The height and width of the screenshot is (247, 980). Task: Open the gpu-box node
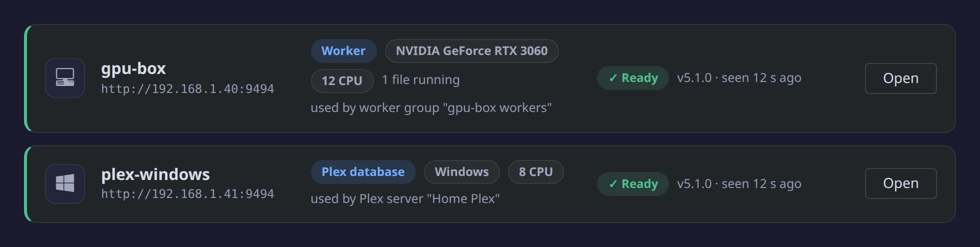click(900, 78)
